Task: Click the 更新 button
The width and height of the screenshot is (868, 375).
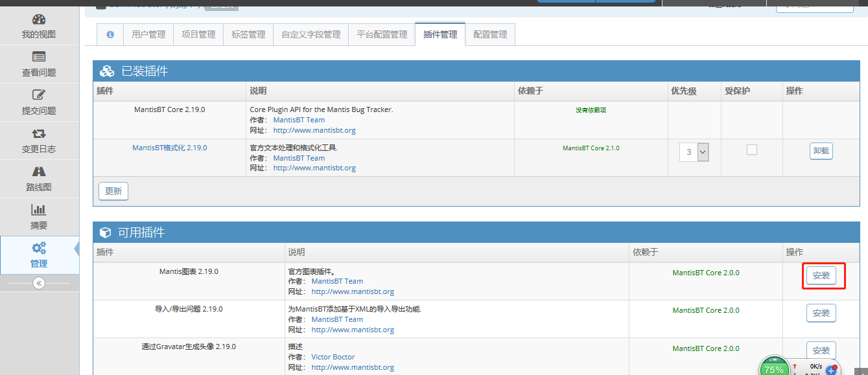Action: pos(113,191)
